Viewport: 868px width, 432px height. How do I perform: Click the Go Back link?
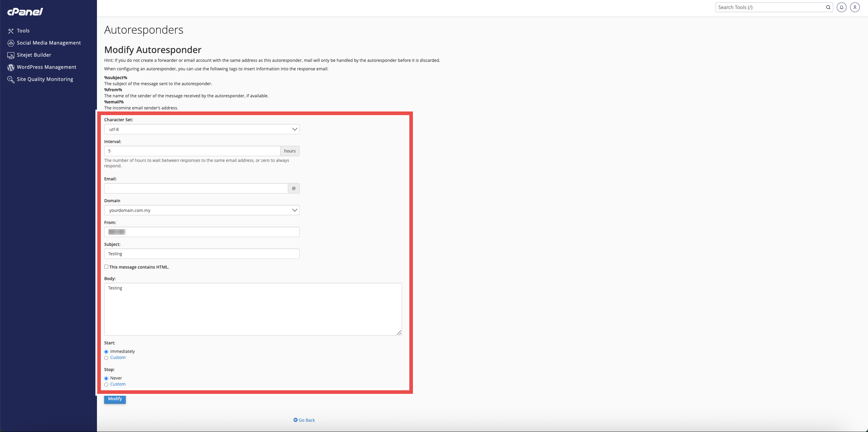tap(304, 420)
